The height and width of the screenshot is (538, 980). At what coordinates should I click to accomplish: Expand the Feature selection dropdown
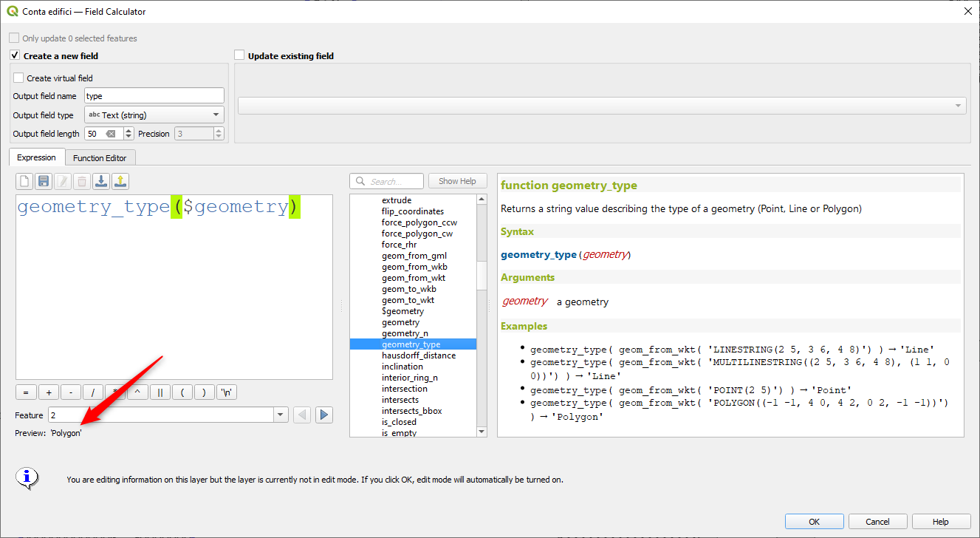coord(280,415)
